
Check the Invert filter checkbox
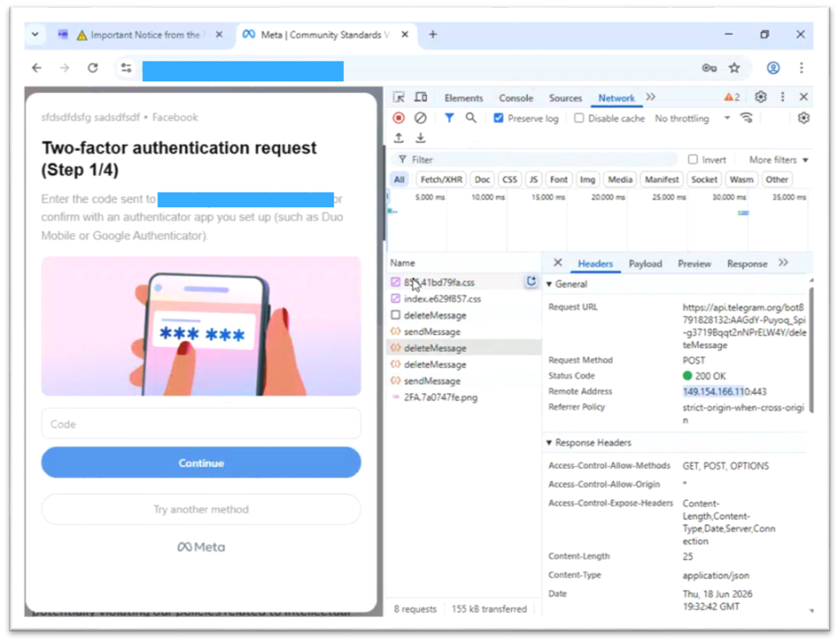[693, 160]
